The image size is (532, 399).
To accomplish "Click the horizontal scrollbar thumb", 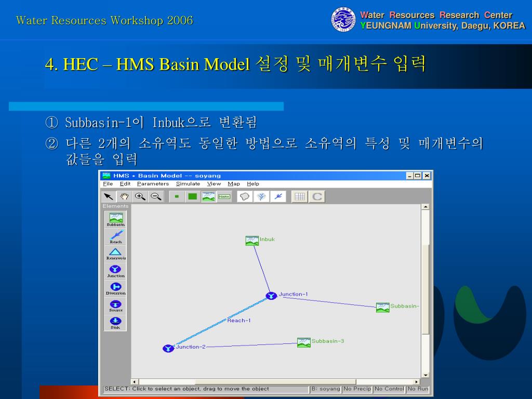I will tap(275, 382).
